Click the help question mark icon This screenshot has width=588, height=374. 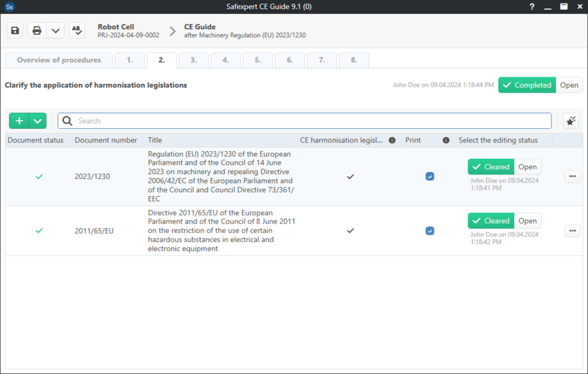coord(532,7)
